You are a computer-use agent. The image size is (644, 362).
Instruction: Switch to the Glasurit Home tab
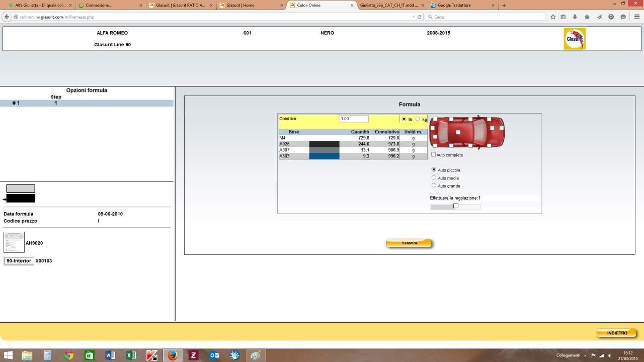(x=251, y=6)
